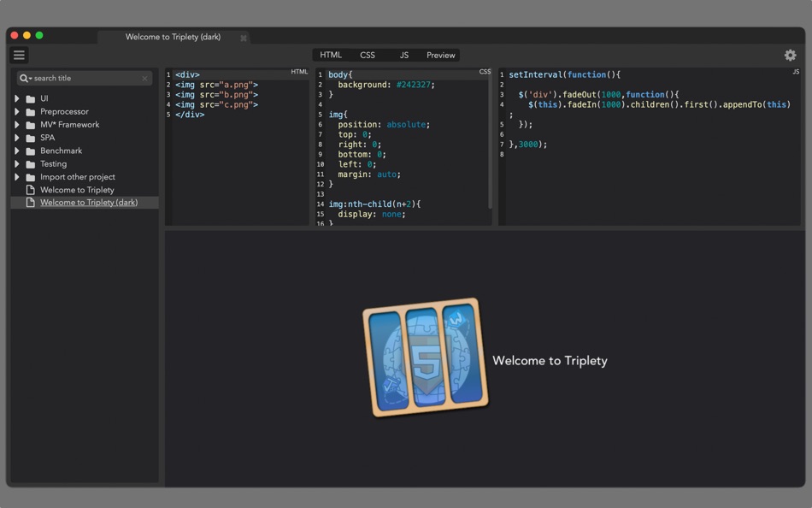Open settings via the gear icon

pyautogui.click(x=790, y=55)
